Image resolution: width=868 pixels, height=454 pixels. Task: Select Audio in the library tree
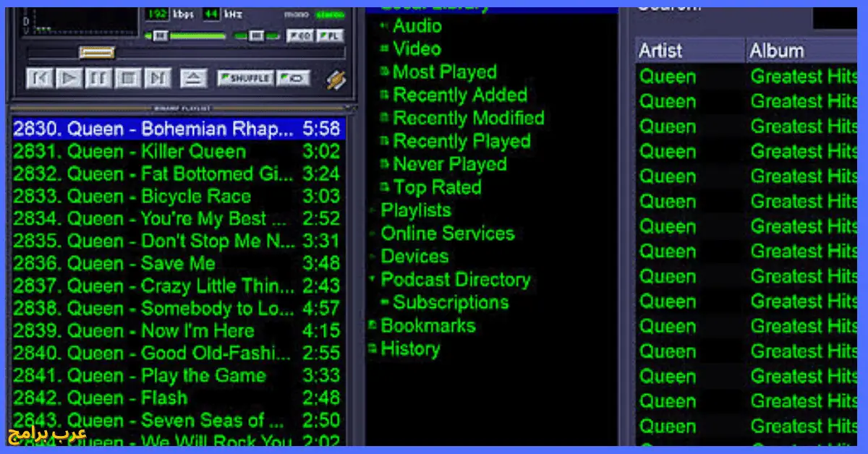[x=417, y=25]
